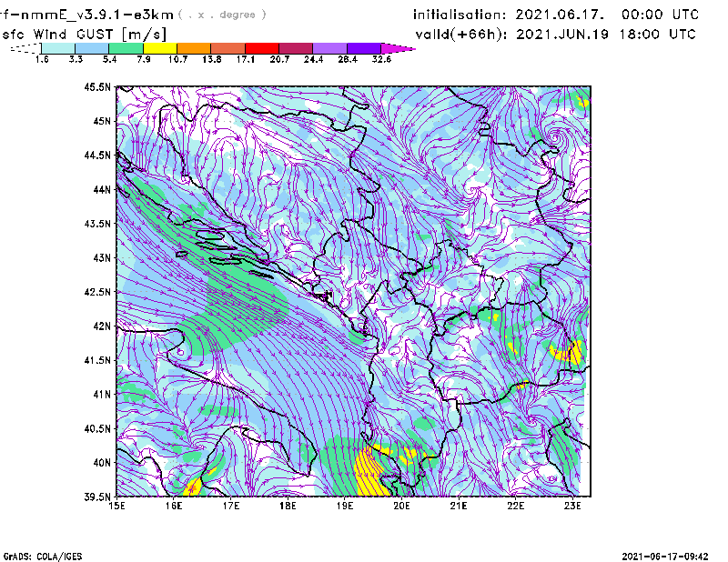Click the 40N latitude label

[x=102, y=463]
